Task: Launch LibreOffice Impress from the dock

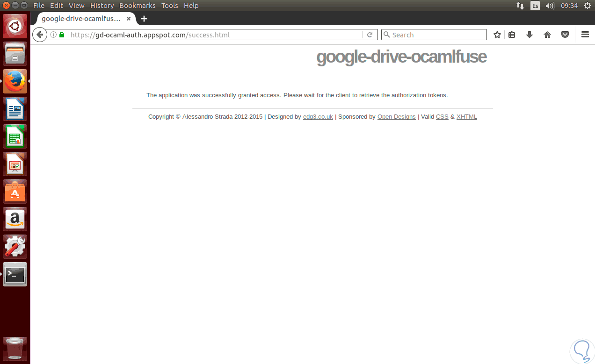Action: [15, 164]
